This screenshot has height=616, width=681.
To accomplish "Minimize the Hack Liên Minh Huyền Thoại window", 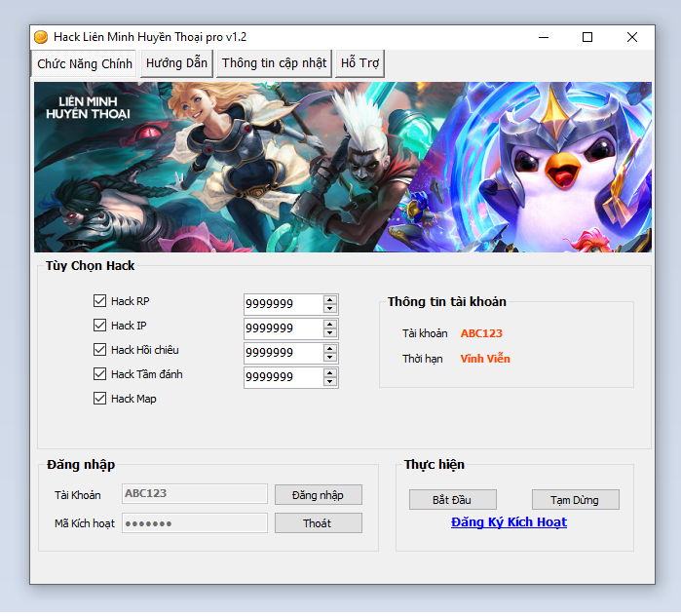I will pos(543,37).
